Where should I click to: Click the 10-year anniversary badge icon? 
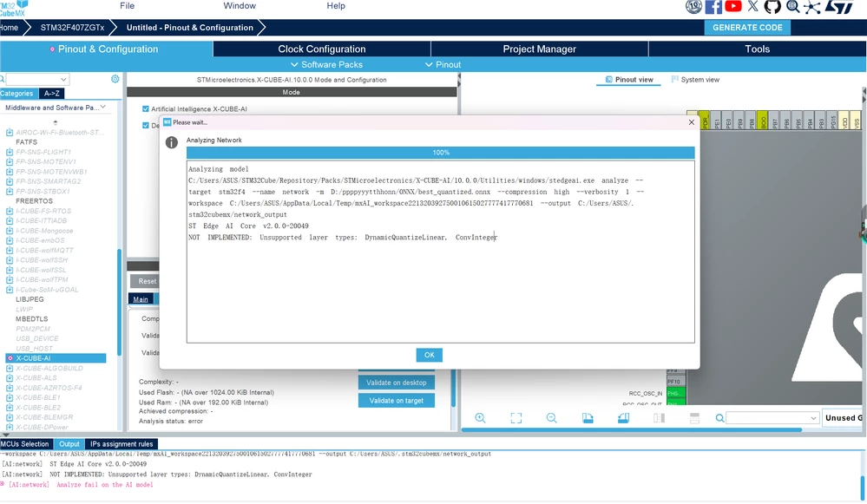point(694,7)
